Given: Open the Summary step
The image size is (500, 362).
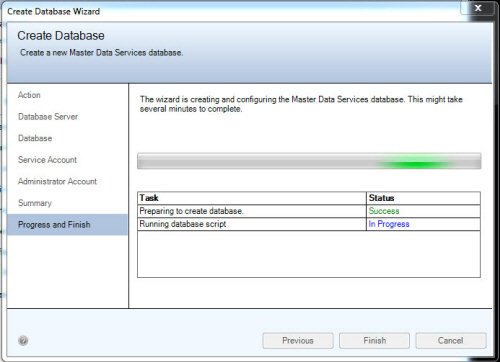Looking at the screenshot, I should pyautogui.click(x=35, y=203).
